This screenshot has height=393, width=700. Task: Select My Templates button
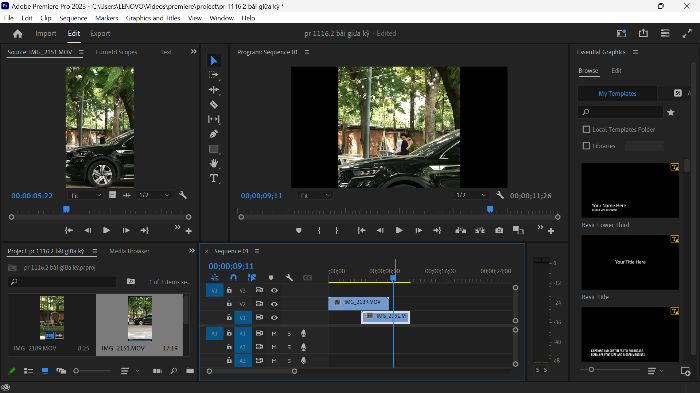coord(617,93)
